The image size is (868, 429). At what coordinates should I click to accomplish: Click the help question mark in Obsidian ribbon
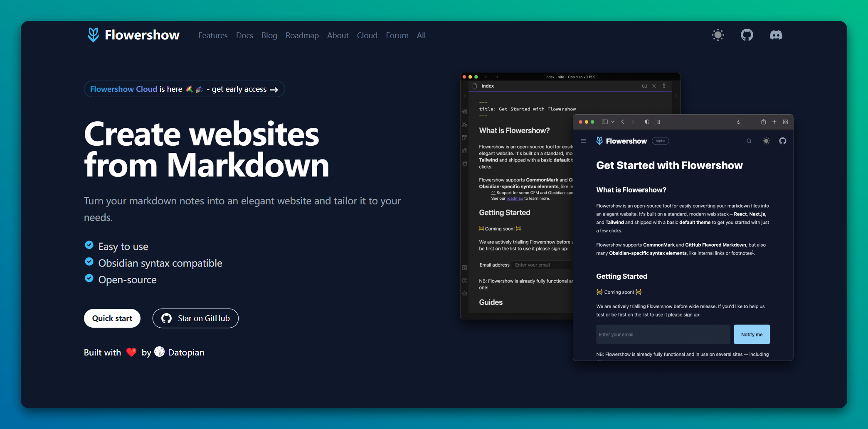click(465, 281)
